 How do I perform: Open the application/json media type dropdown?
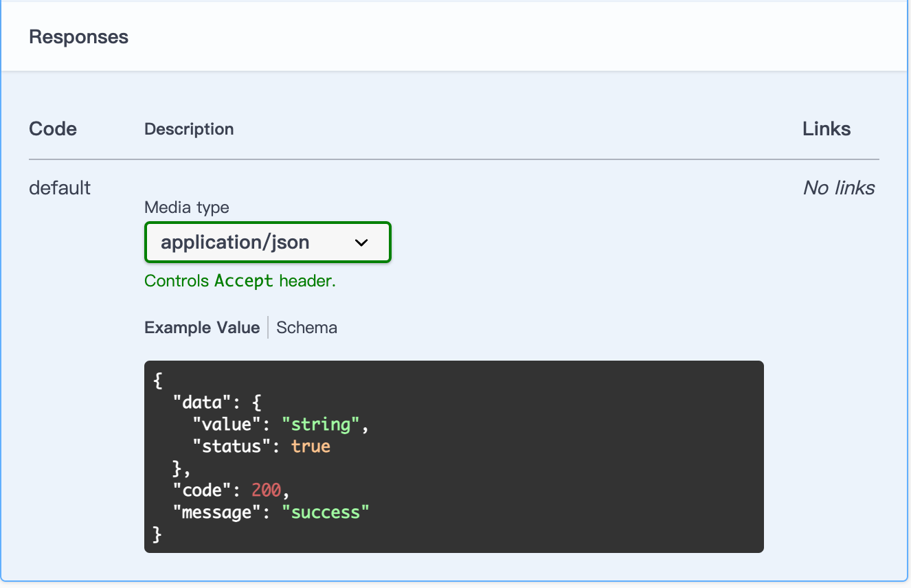(268, 242)
